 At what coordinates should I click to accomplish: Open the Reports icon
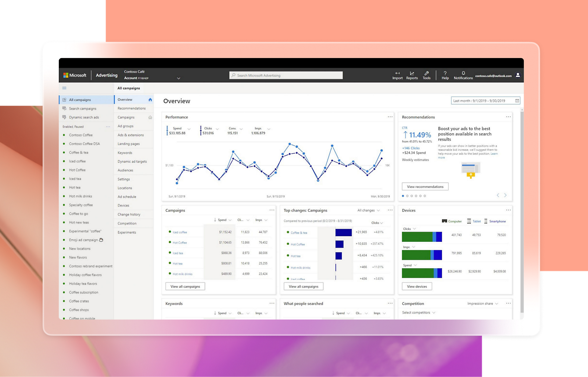[x=412, y=73]
